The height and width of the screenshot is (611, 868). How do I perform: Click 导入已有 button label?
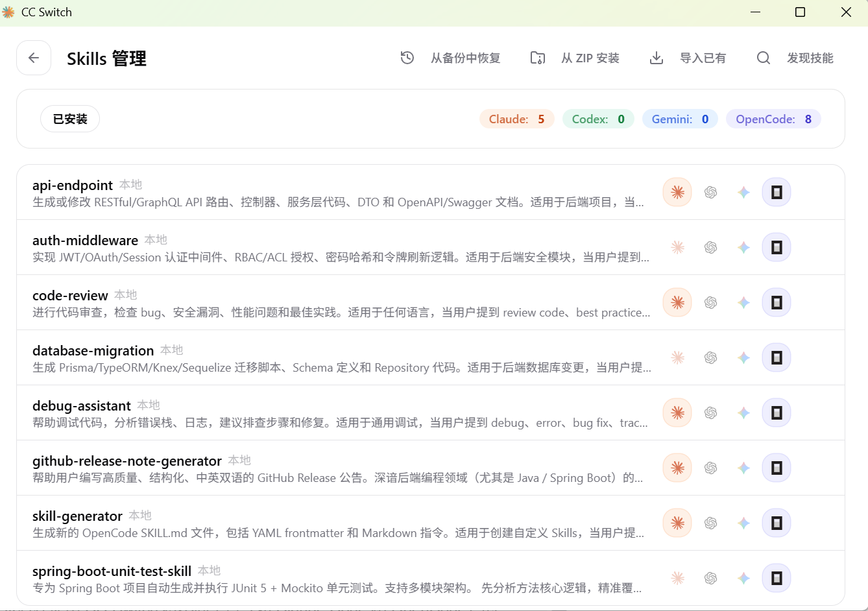[x=703, y=58]
